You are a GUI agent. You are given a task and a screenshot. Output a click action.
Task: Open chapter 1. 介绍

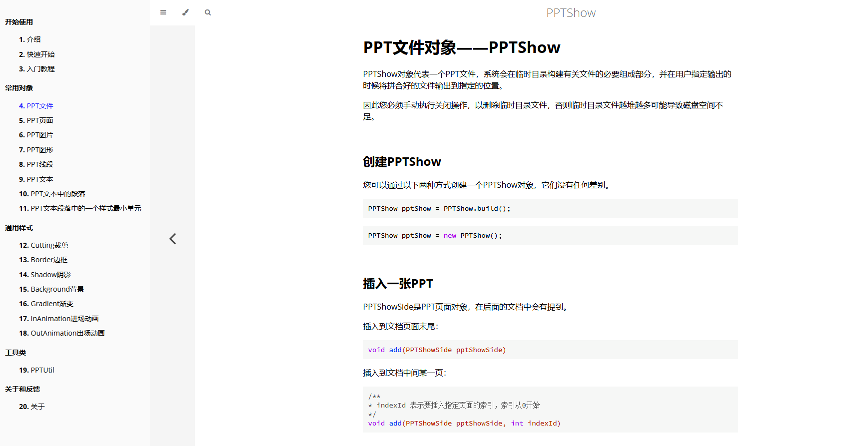(30, 39)
